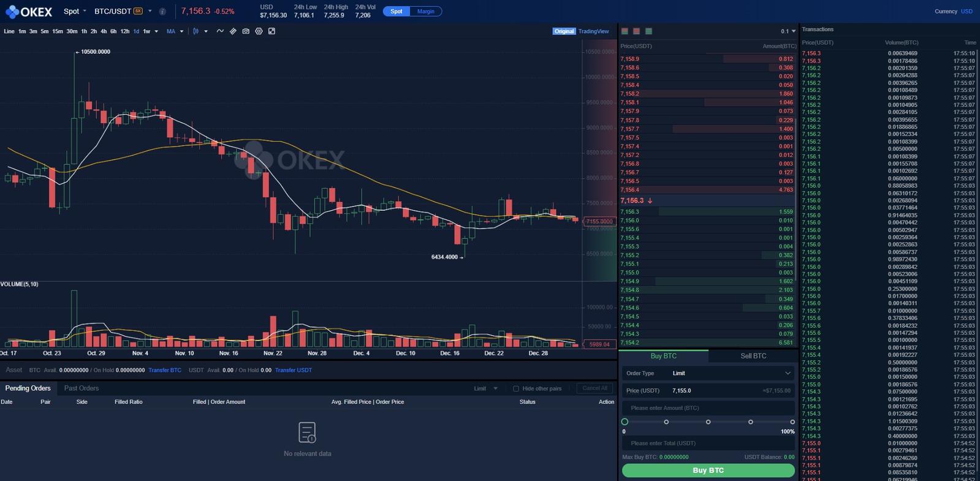Click the 50% midpoint on amount slider

708,422
